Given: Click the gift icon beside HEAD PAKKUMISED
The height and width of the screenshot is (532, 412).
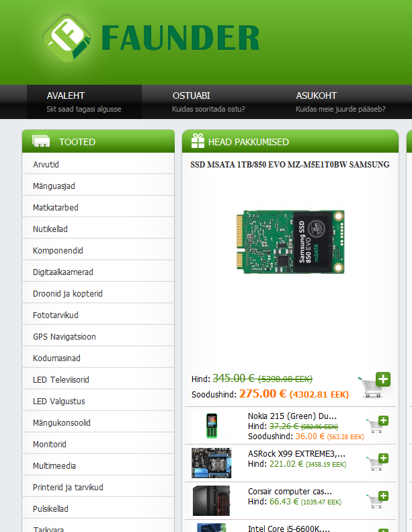Looking at the screenshot, I should coord(198,141).
